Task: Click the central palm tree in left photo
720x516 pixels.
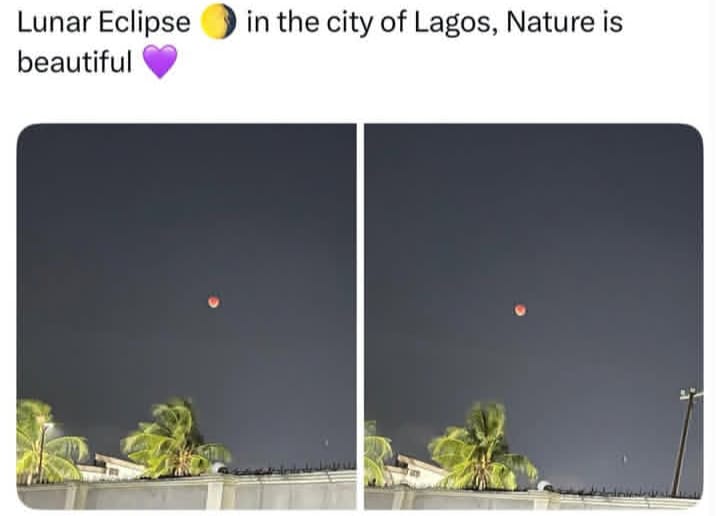Action: pos(173,438)
